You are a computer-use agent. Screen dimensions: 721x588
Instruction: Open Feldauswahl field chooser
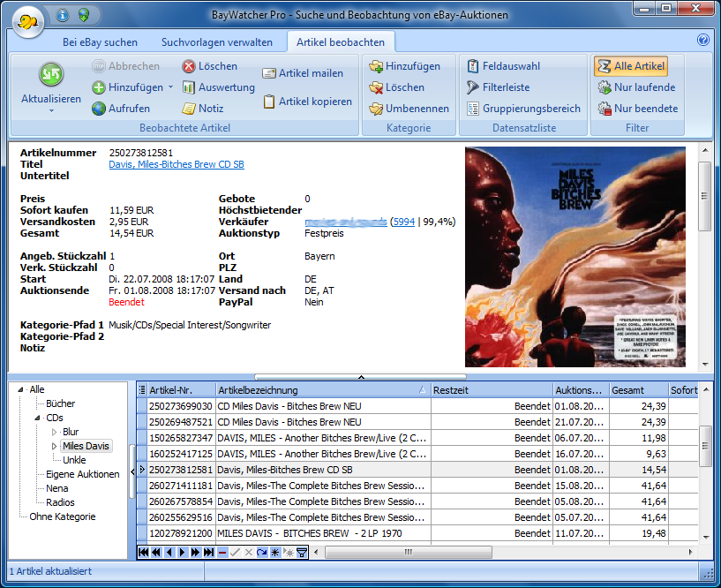coord(504,66)
